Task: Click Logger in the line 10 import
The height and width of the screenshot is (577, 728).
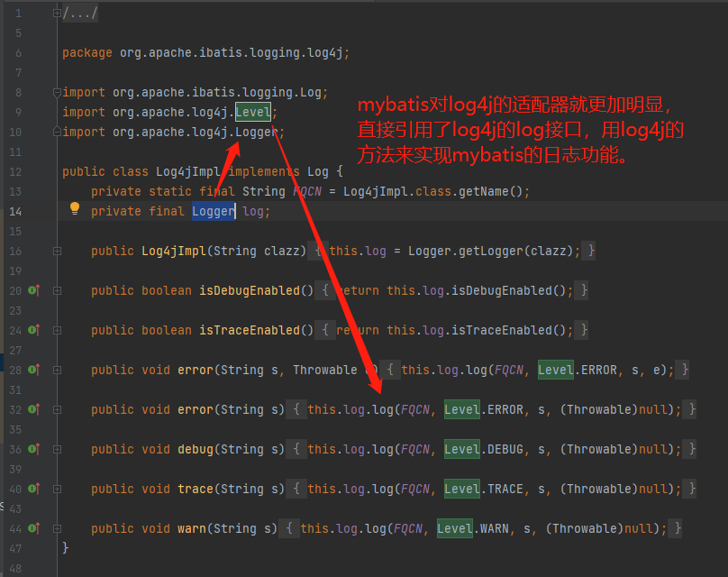Action: pos(256,132)
